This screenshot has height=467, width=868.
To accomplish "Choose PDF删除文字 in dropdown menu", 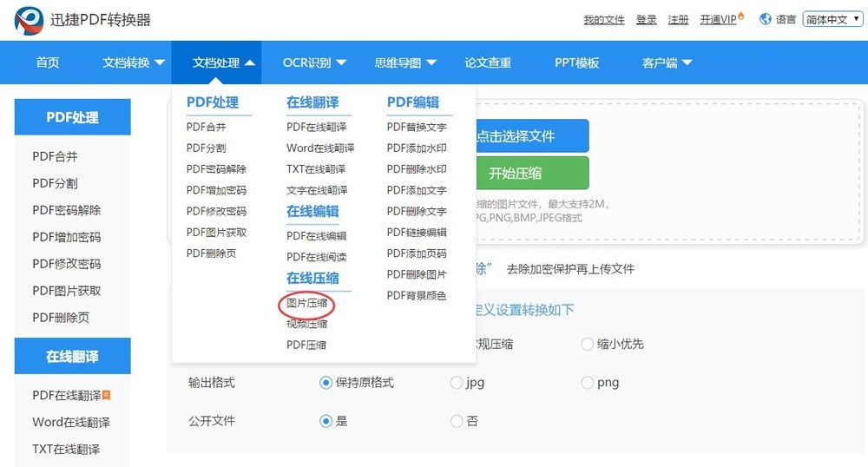I will click(x=417, y=212).
